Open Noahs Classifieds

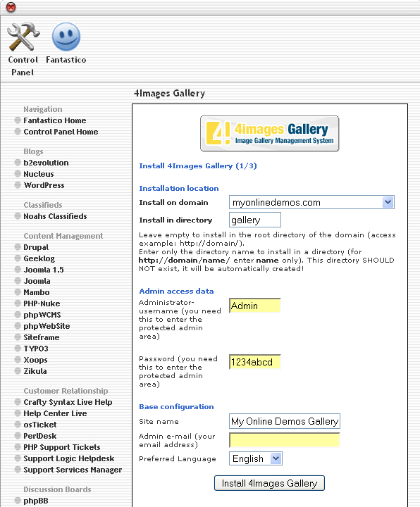[55, 216]
